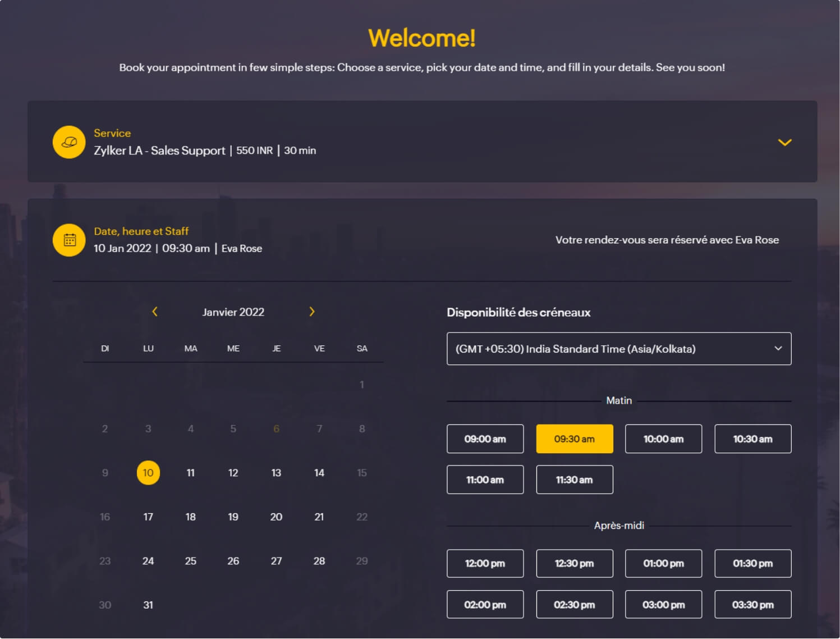Image resolution: width=840 pixels, height=639 pixels.
Task: Select date 18 in calendar
Action: [191, 517]
